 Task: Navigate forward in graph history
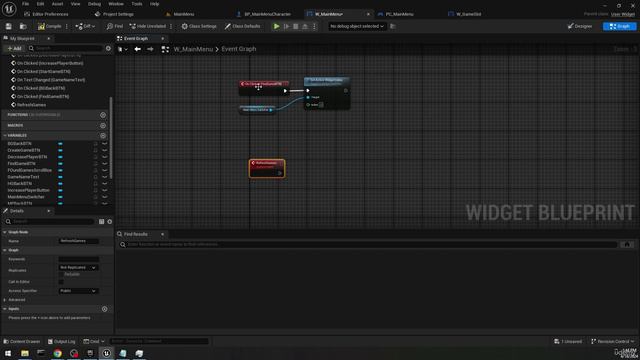click(x=150, y=49)
